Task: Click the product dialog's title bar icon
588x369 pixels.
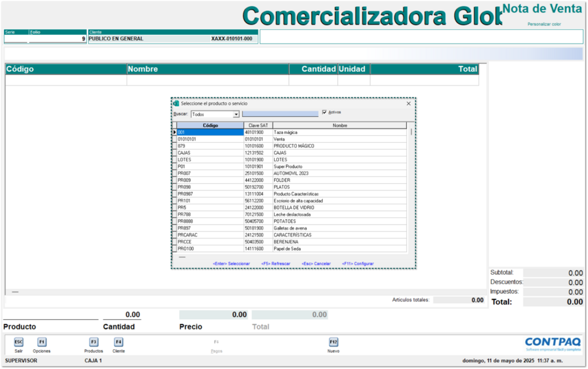Action: 176,104
